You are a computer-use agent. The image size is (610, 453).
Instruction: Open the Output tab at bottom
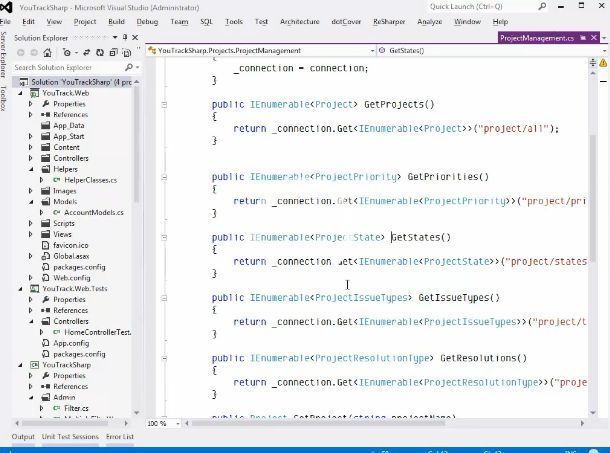point(23,437)
